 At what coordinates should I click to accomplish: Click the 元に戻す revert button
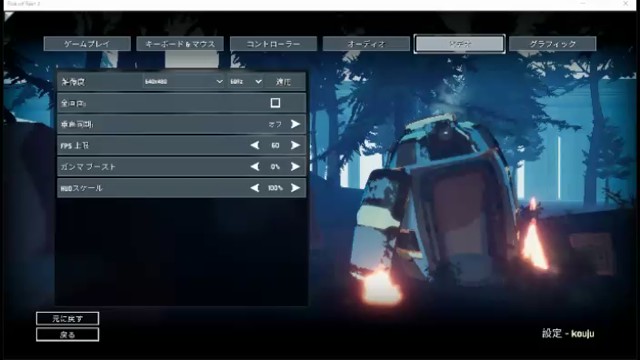[67, 318]
